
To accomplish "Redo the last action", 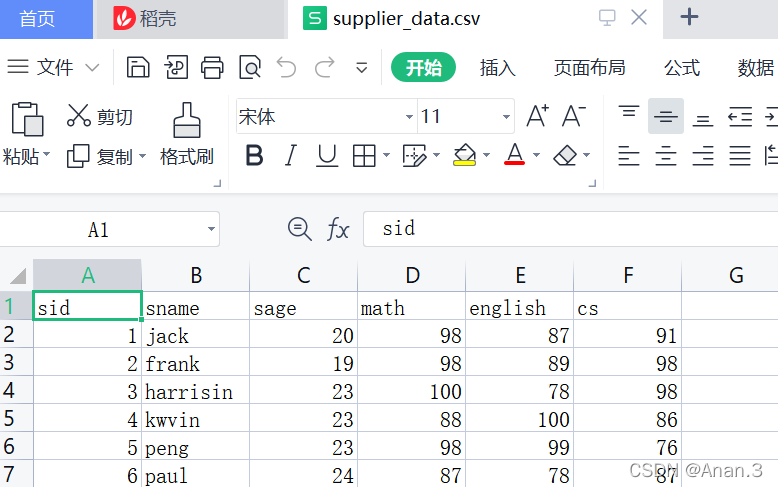I will (x=324, y=67).
